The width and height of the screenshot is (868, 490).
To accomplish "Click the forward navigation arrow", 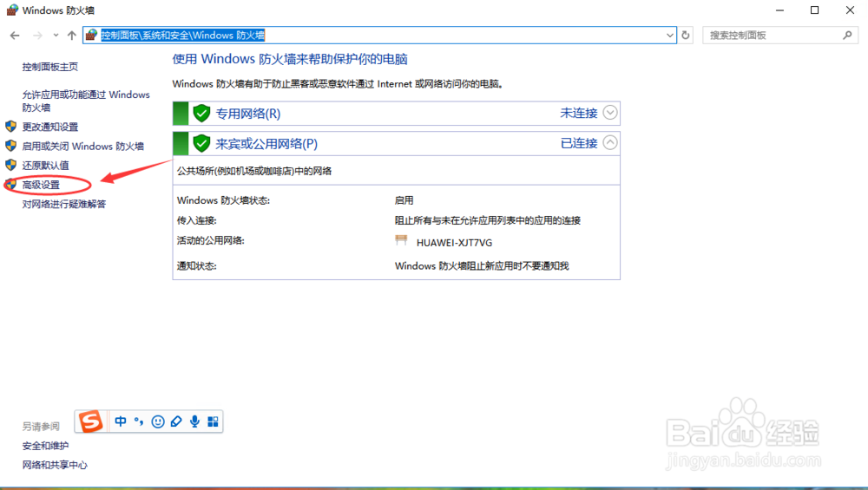I will 37,36.
